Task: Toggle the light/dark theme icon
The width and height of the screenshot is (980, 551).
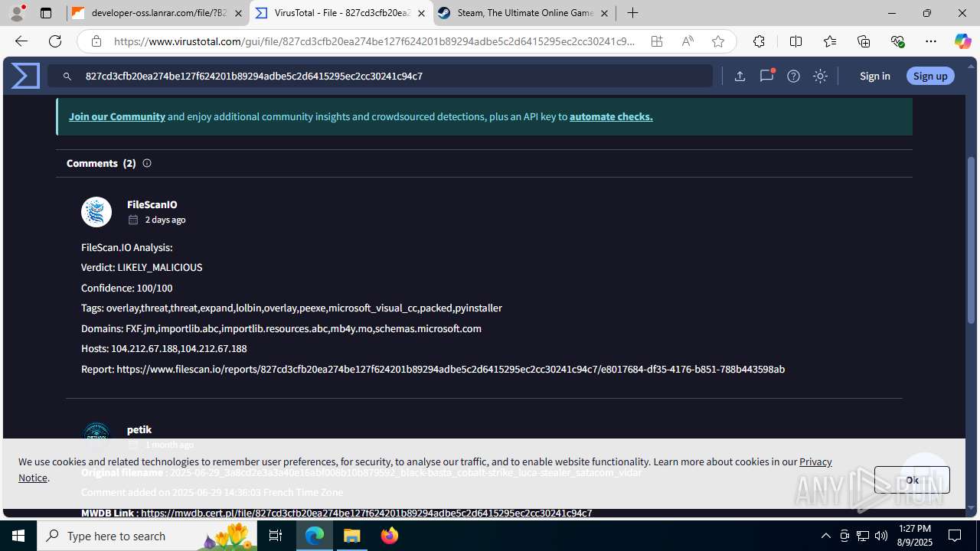Action: coord(820,76)
